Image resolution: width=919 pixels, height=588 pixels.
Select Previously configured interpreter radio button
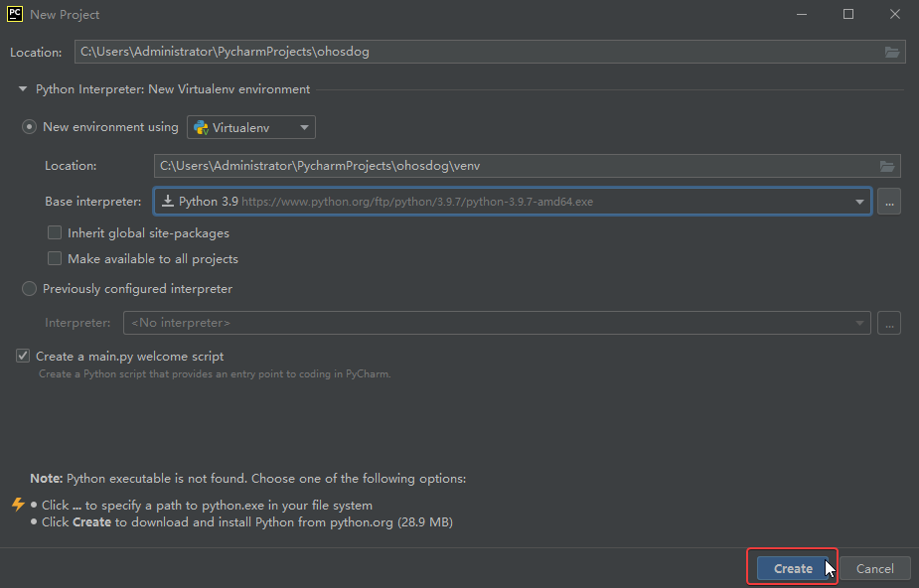[x=29, y=289]
